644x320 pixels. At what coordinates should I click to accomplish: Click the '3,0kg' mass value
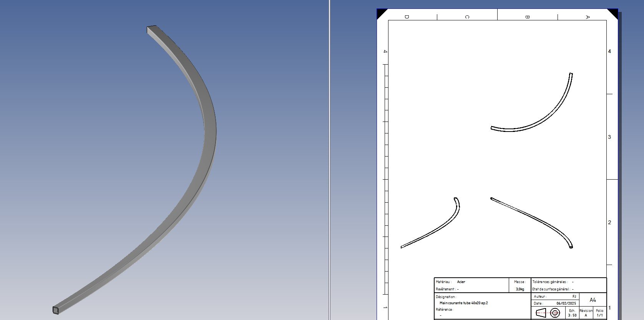pos(520,289)
